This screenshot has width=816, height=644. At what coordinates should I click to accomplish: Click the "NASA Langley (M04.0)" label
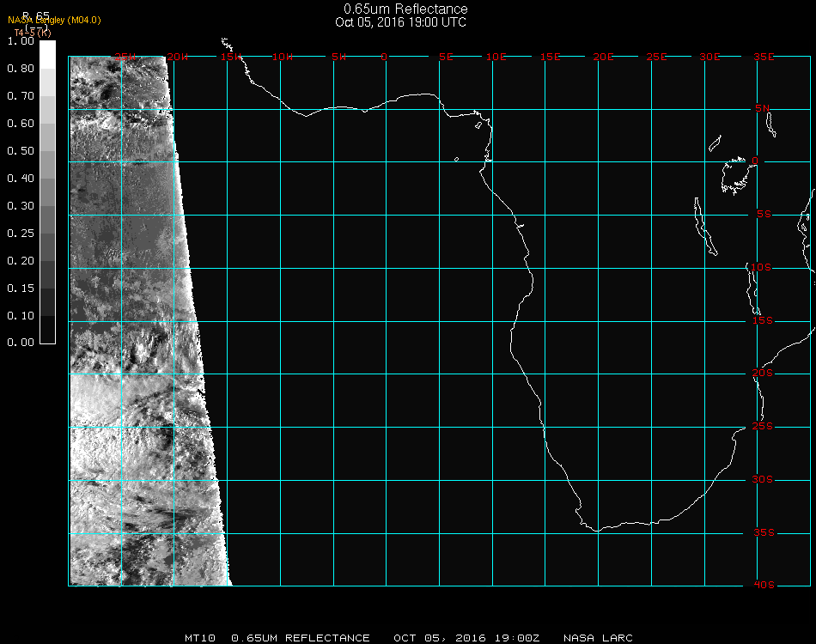[x=54, y=21]
